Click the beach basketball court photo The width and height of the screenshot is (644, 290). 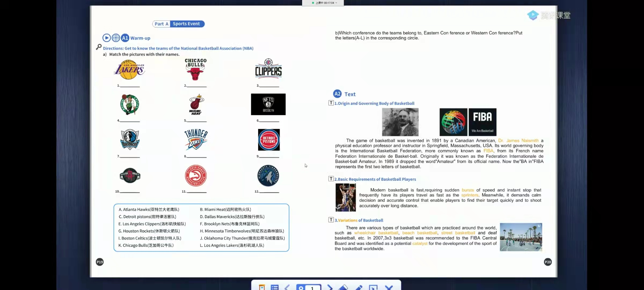click(521, 237)
